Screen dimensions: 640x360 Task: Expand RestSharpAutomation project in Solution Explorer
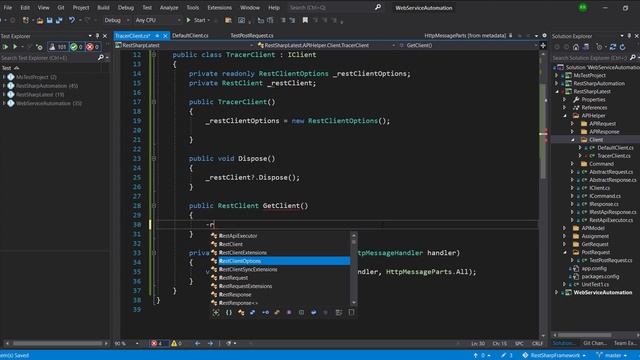[556, 84]
